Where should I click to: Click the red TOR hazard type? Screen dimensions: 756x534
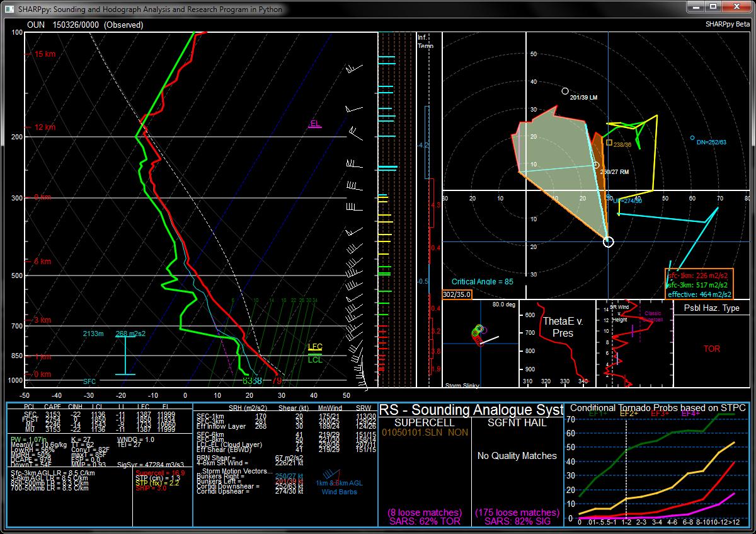point(711,349)
